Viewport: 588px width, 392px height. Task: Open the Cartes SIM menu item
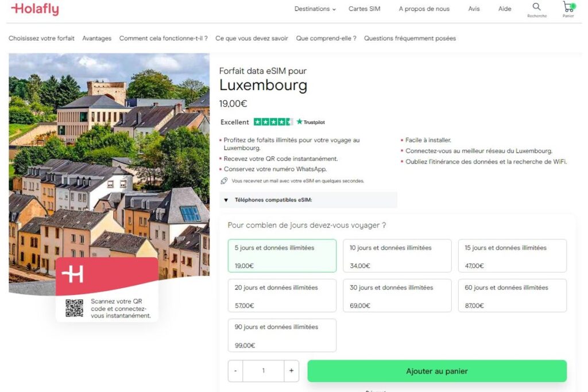pyautogui.click(x=364, y=9)
